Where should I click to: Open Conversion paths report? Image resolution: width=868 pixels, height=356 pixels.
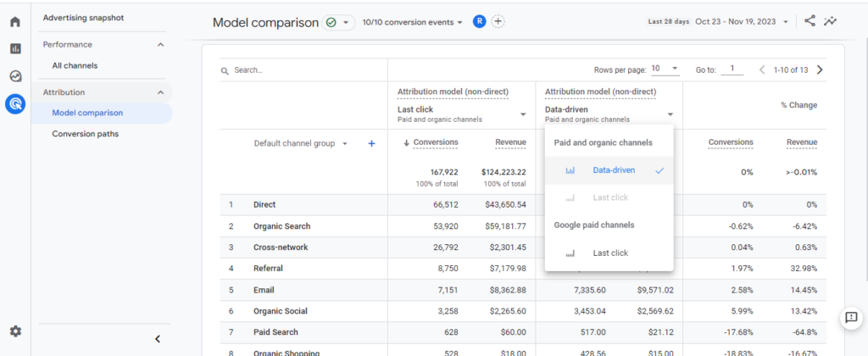tap(85, 133)
